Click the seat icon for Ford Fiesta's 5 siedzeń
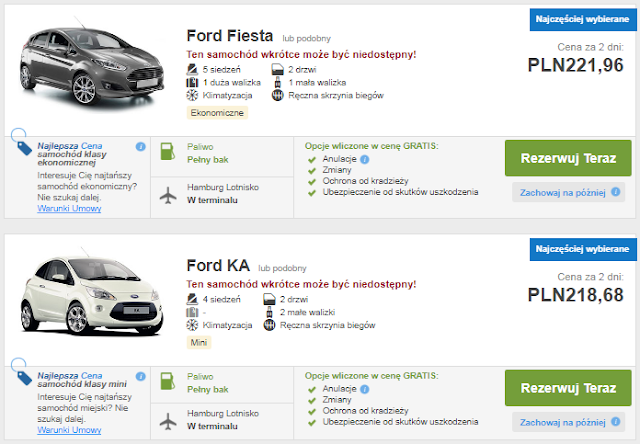Screen dimensions: 640x444 pyautogui.click(x=192, y=69)
